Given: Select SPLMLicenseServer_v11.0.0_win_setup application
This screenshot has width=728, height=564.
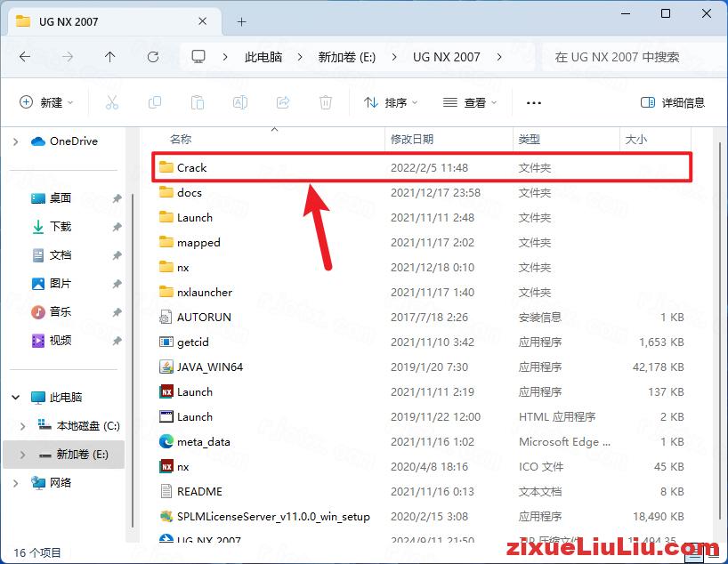Looking at the screenshot, I should (422, 516).
